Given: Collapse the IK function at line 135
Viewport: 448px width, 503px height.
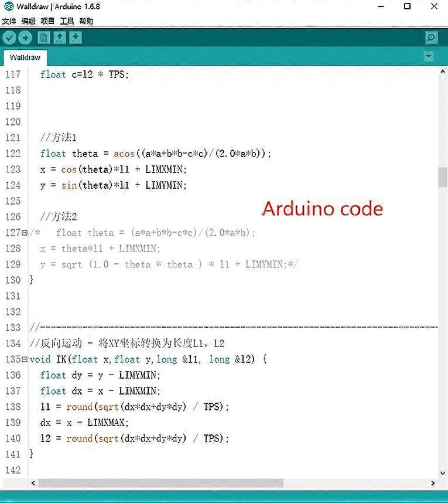Looking at the screenshot, I should click(x=24, y=359).
